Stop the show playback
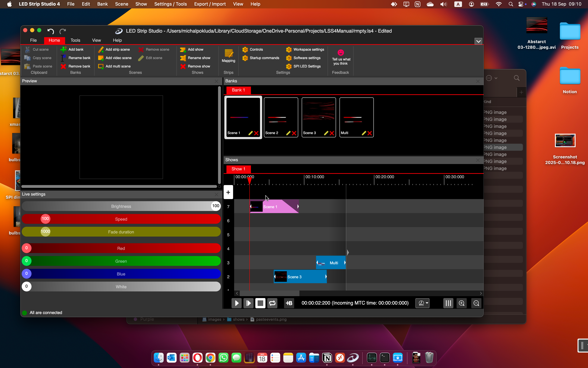Viewport: 588px width, 368px height. [x=260, y=303]
